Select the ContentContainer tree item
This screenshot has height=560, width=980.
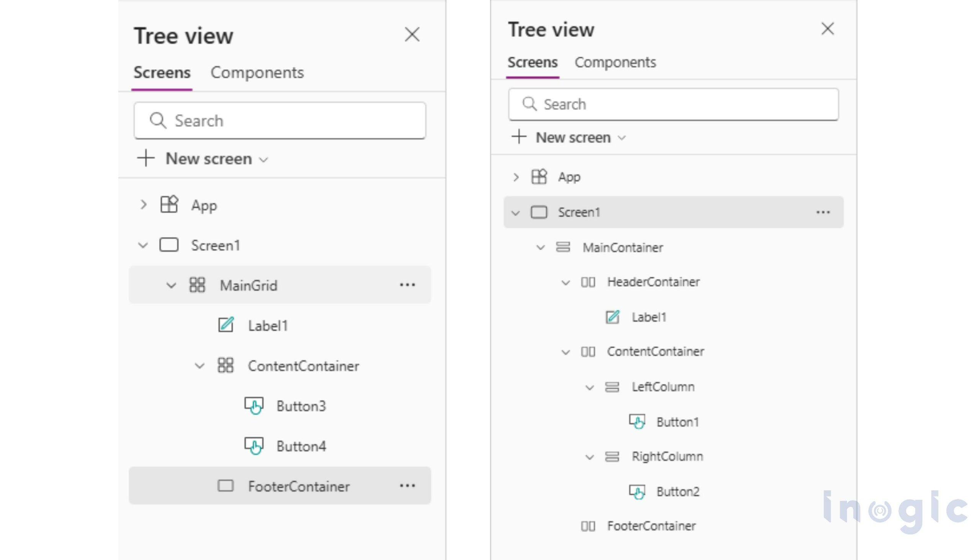pos(304,366)
